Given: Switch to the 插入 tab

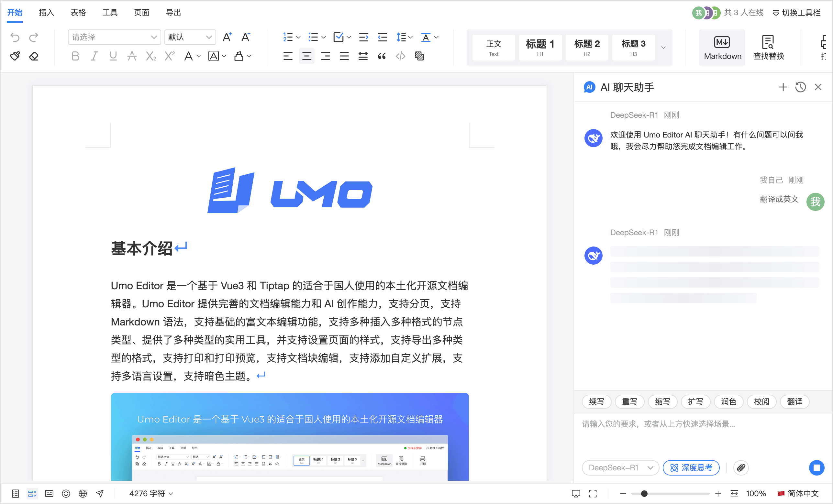Looking at the screenshot, I should tap(46, 13).
